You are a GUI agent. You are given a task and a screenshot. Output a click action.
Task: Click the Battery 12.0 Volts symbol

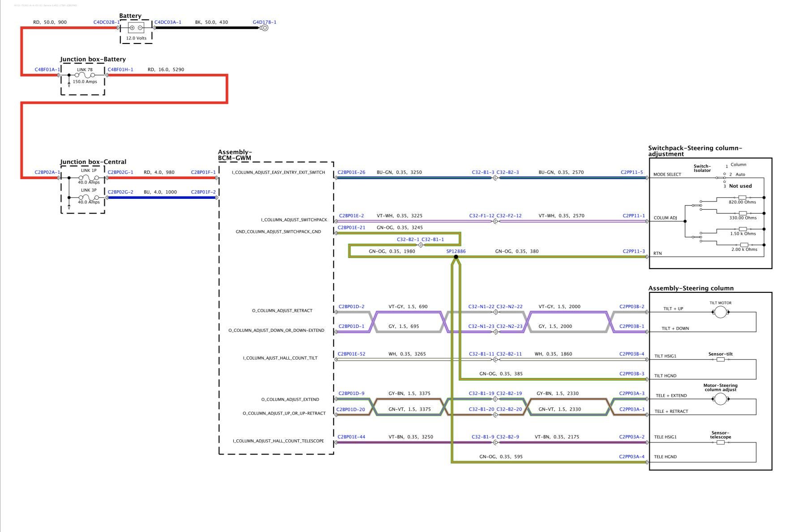coord(136,28)
